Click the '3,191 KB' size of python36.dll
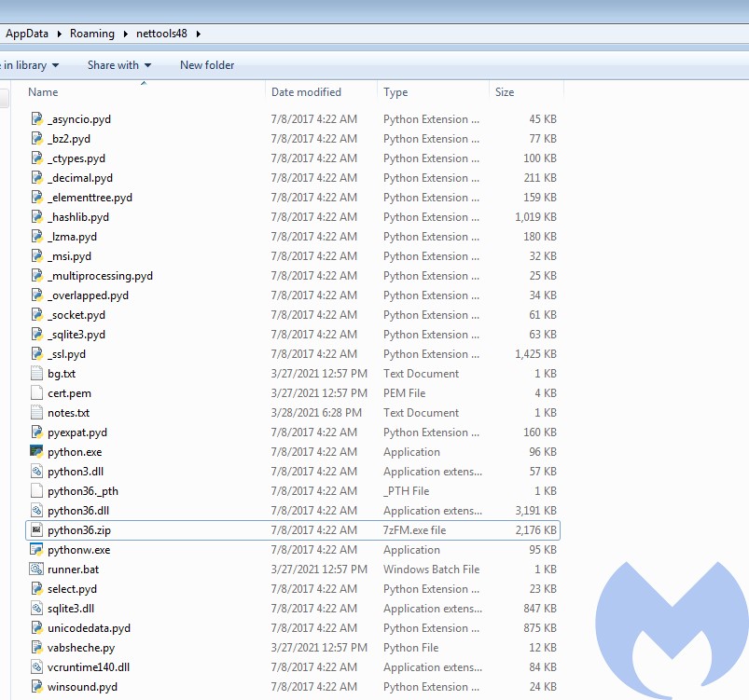 tap(535, 511)
